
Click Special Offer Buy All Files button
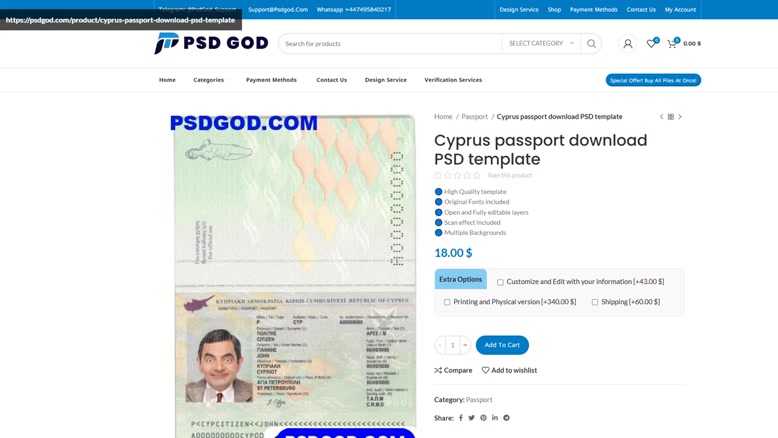click(653, 80)
